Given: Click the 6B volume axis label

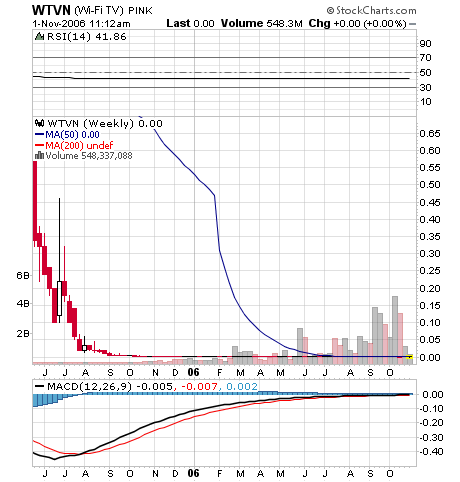Looking at the screenshot, I should pos(23,275).
